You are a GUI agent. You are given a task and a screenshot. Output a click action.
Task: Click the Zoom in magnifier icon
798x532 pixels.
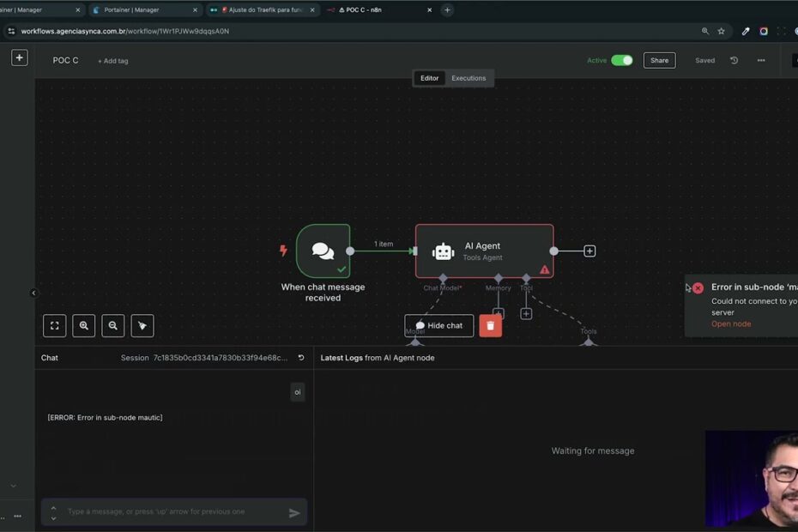coord(83,325)
